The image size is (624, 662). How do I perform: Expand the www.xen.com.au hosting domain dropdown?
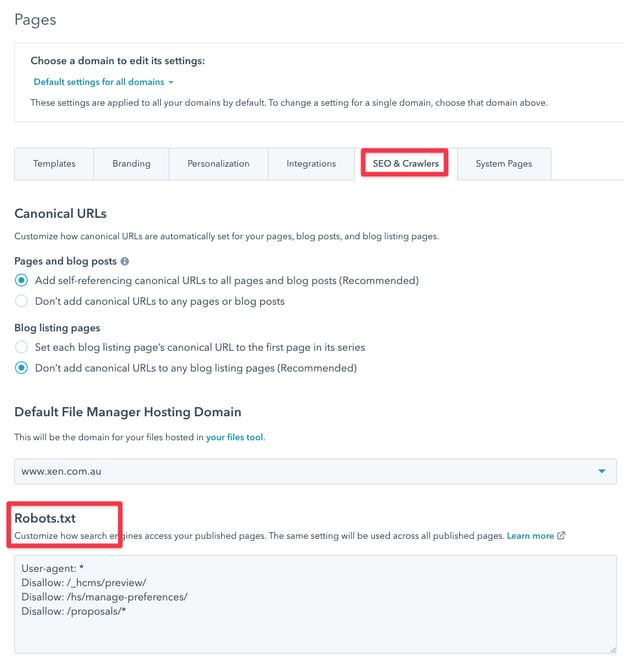pyautogui.click(x=602, y=471)
